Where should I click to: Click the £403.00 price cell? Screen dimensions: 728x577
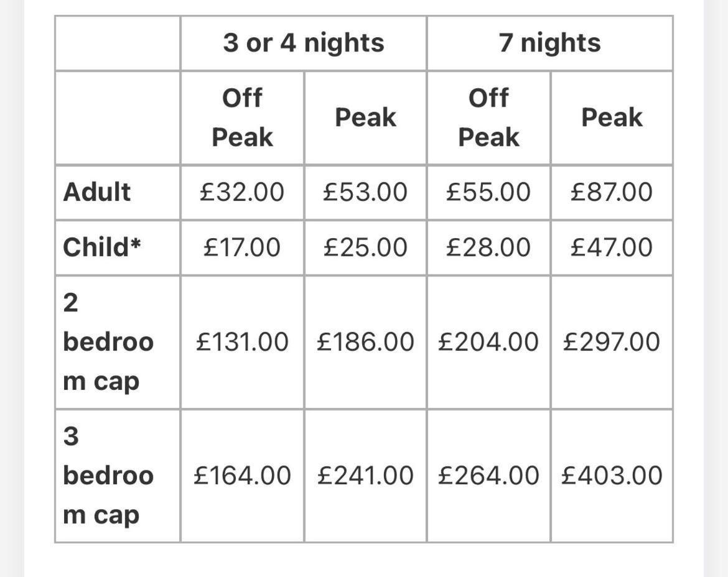[x=612, y=476]
